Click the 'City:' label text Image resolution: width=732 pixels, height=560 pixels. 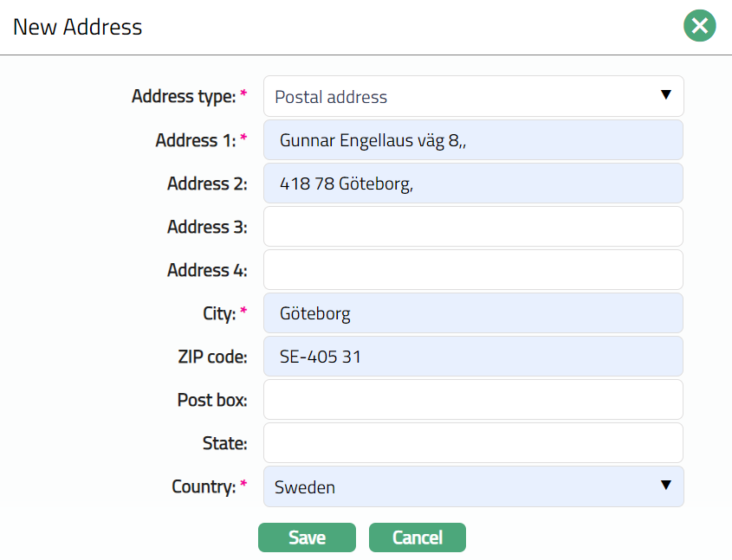click(220, 313)
